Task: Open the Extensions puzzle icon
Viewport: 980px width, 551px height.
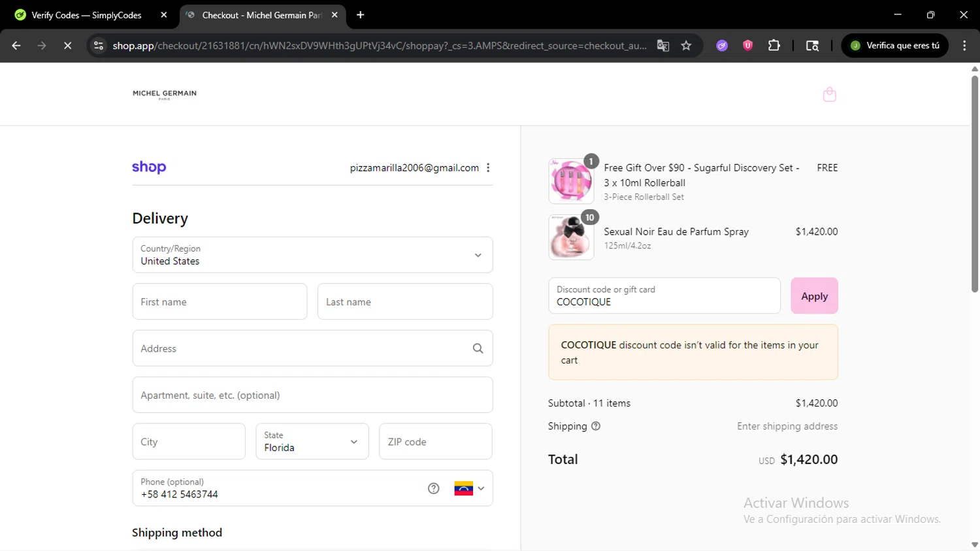Action: click(774, 45)
